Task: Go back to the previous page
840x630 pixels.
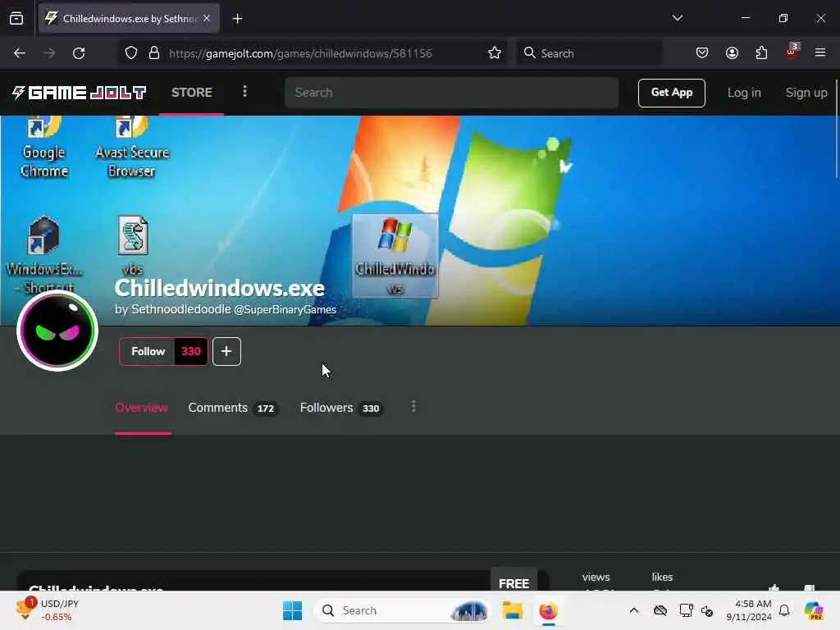Action: pos(20,53)
